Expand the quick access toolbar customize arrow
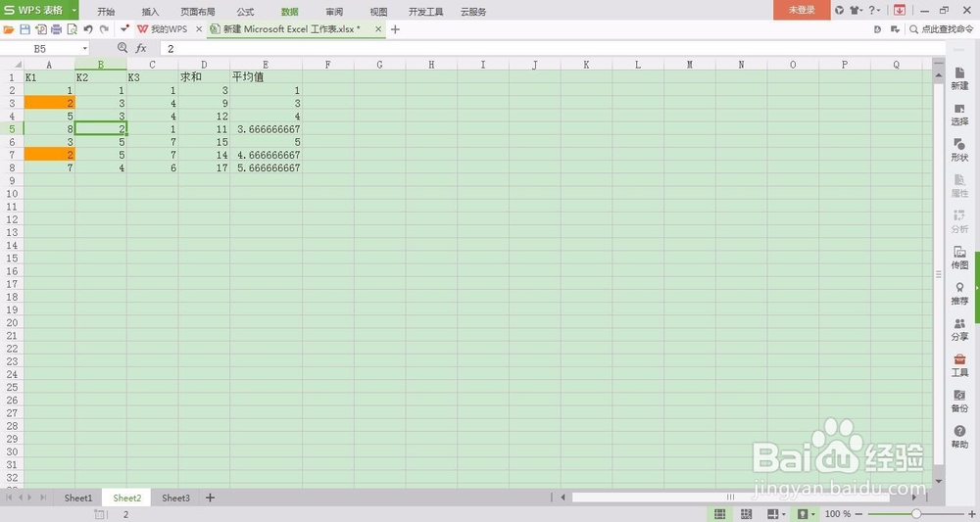The height and width of the screenshot is (522, 980). point(124,28)
